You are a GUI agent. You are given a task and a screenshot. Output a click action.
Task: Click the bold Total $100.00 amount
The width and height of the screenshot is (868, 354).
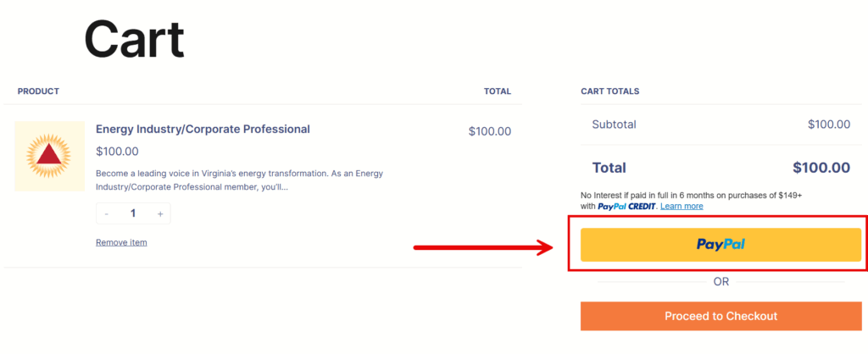click(x=821, y=168)
